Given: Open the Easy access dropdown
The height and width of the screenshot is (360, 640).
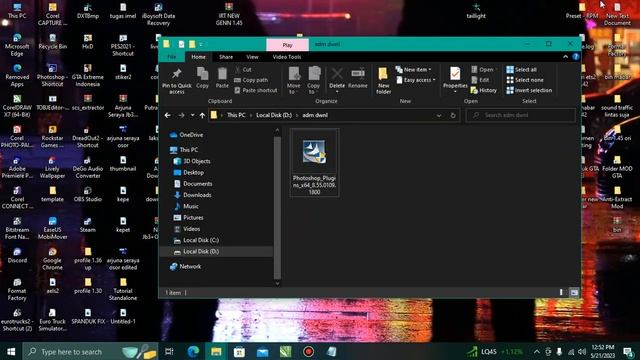Looking at the screenshot, I should (416, 80).
